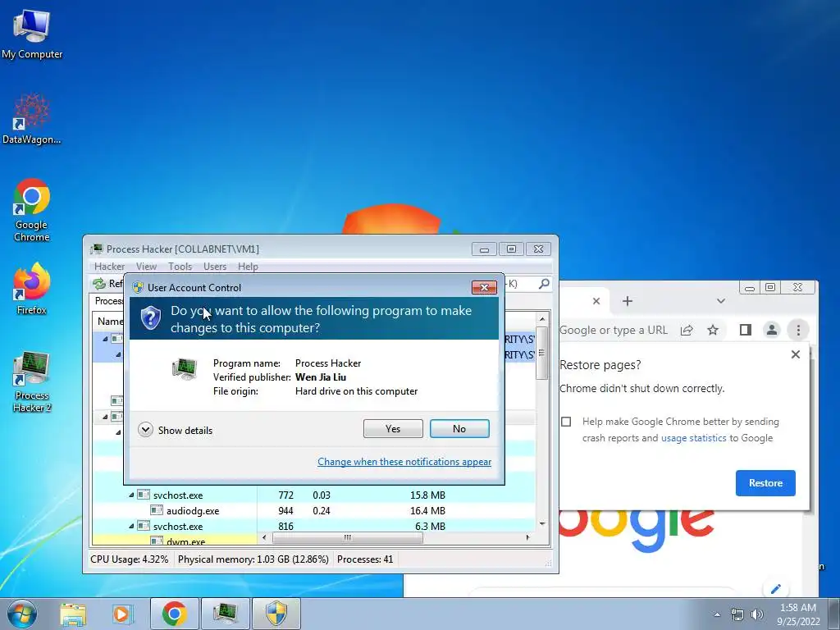Collapse the svchost.exe 816 tree node
Screen dimensions: 840x630
(x=131, y=526)
